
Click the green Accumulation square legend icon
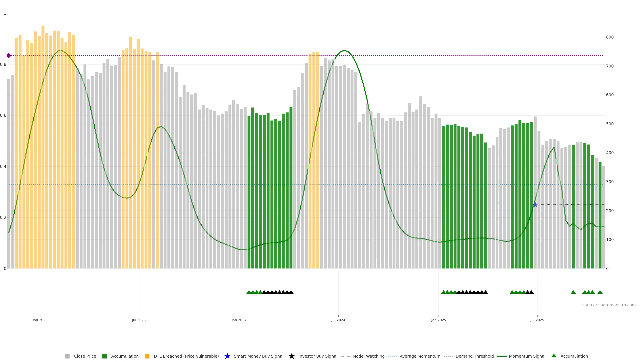tap(104, 356)
